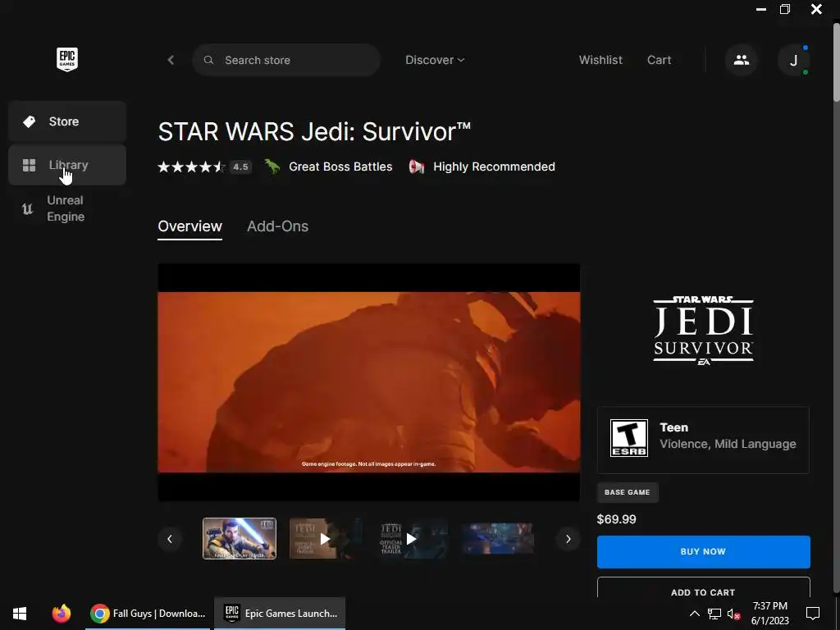Image resolution: width=840 pixels, height=630 pixels.
Task: Click the Library grid icon
Action: tap(29, 165)
